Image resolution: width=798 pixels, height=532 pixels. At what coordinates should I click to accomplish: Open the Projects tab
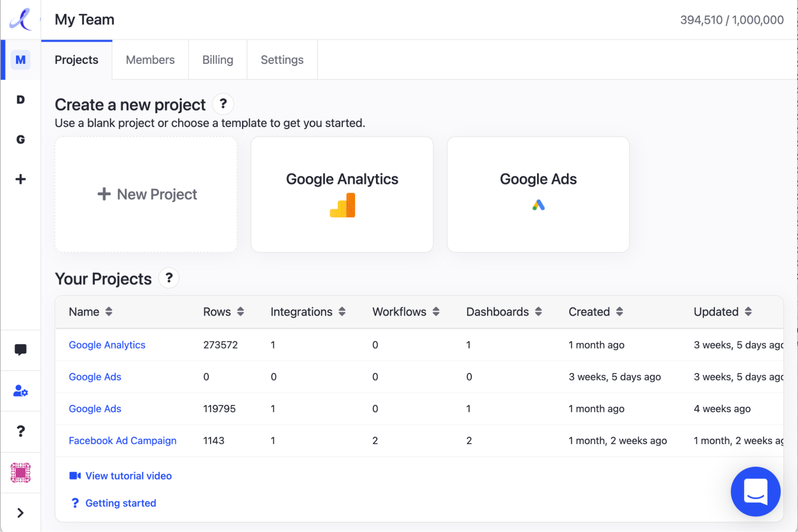point(76,60)
